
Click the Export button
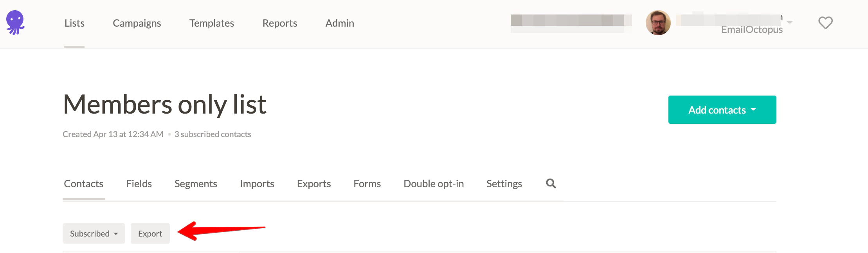point(150,233)
